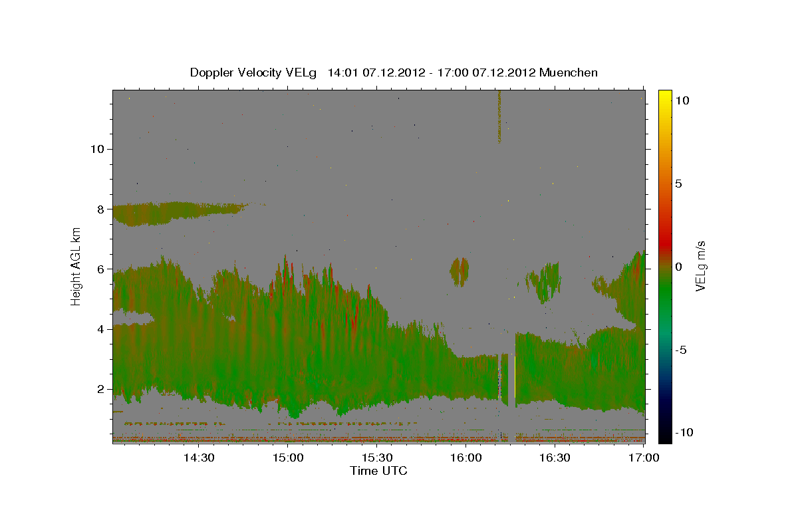Click the plot title 'Doppler Velocity VELg'
The width and height of the screenshot is (798, 532).
[x=254, y=72]
